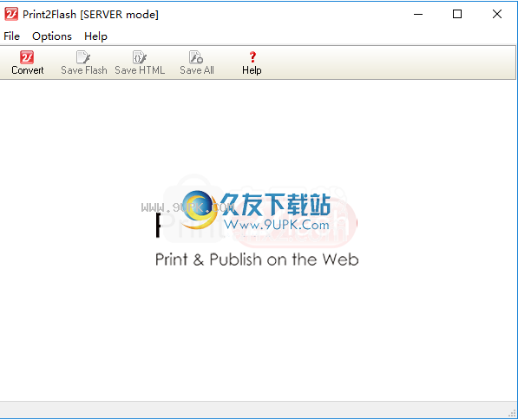Click the Convert toolbar icon
This screenshot has height=420, width=518.
tap(27, 57)
